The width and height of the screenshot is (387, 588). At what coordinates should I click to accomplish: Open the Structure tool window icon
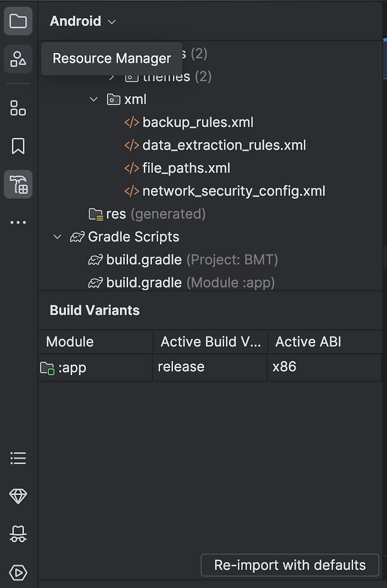(18, 108)
